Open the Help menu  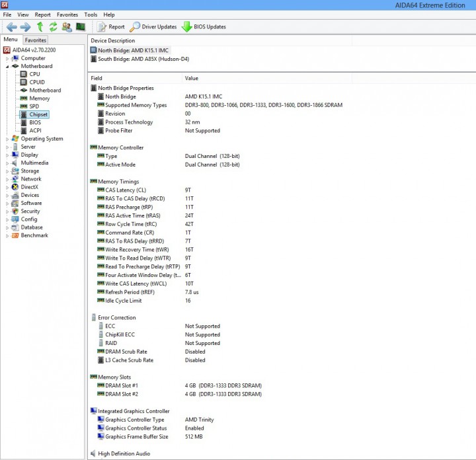(109, 15)
